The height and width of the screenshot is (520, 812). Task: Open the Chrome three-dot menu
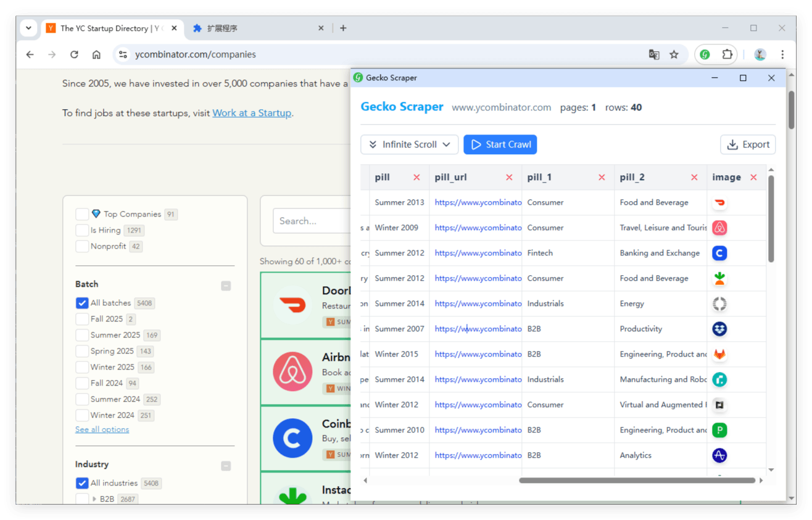pos(782,54)
